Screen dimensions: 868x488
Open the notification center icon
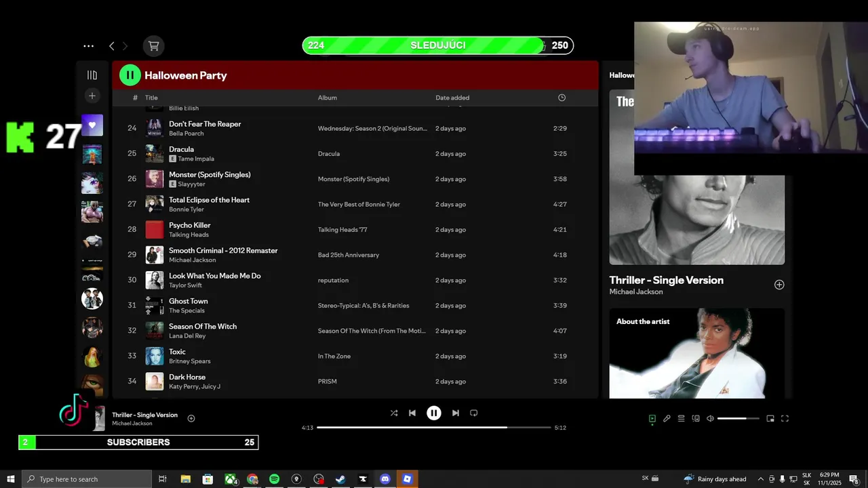click(x=854, y=479)
